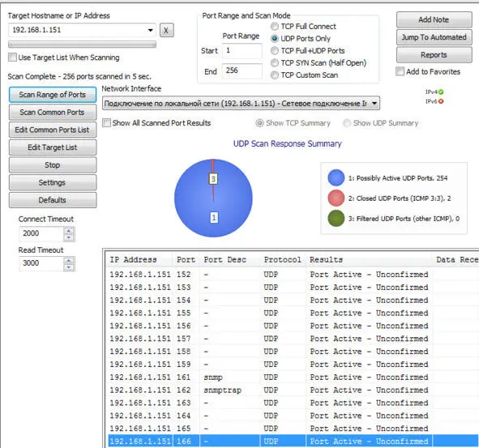This screenshot has width=479, height=448.
Task: Select TCP SYN Scan (Half Open) mode
Action: tap(275, 63)
